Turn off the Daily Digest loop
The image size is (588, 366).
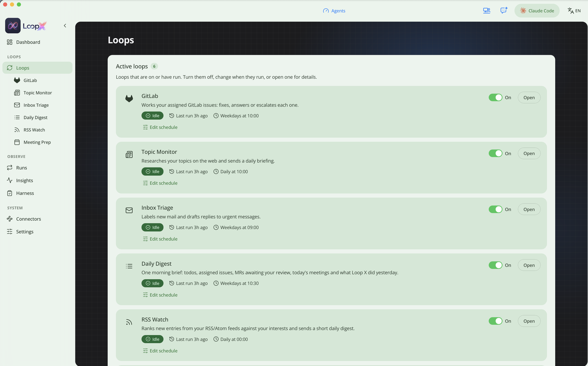coord(495,265)
